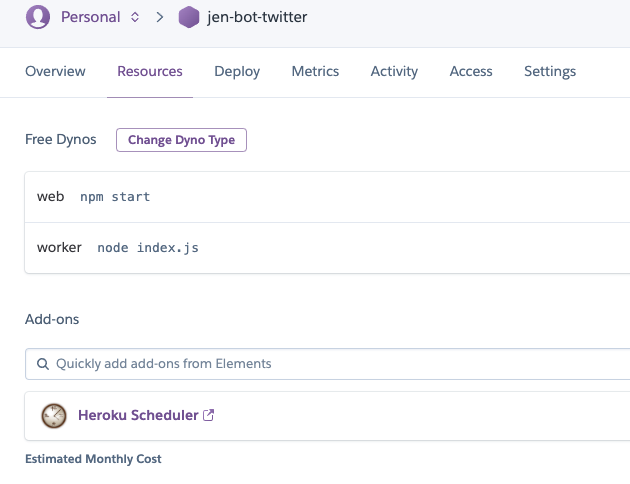Select the web npm start dyno row
The width and height of the screenshot is (630, 484).
tap(327, 197)
